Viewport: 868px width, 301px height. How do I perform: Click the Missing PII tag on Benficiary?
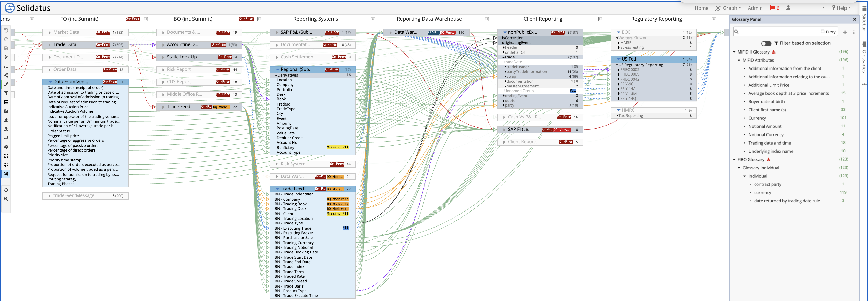coord(337,147)
